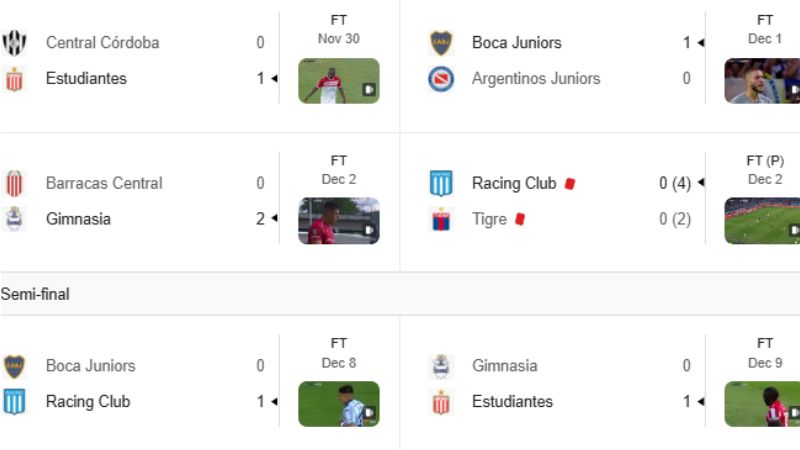Click Gimnasia crest in the quarter-final match
The image size is (800, 450).
click(x=15, y=219)
